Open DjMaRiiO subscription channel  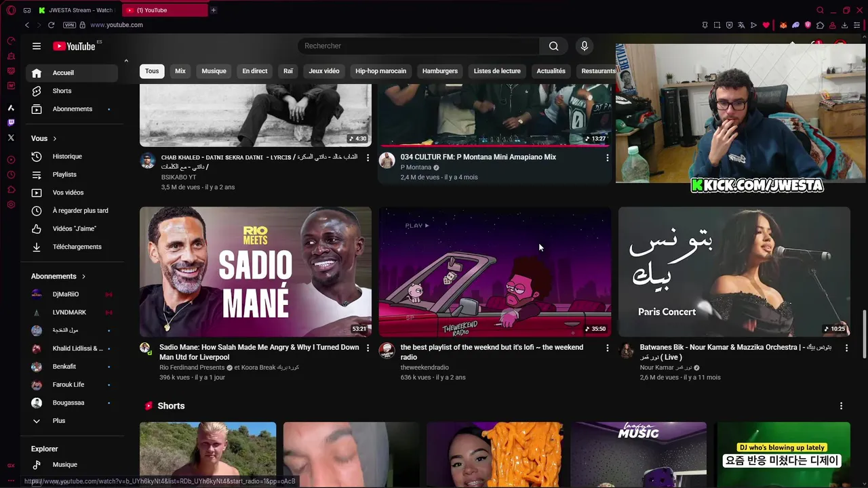pyautogui.click(x=71, y=294)
